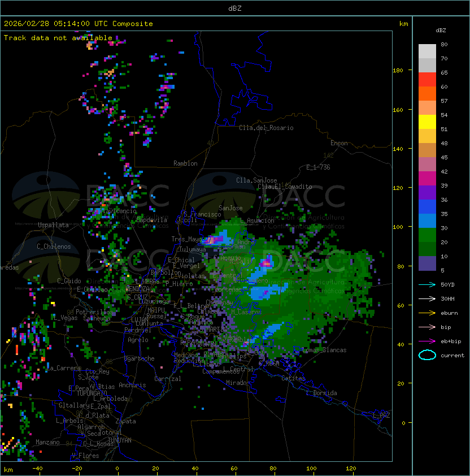Pick the magenta 39-42 dBZ legend swatch
Image resolution: width=470 pixels, height=476 pixels.
pos(427,179)
